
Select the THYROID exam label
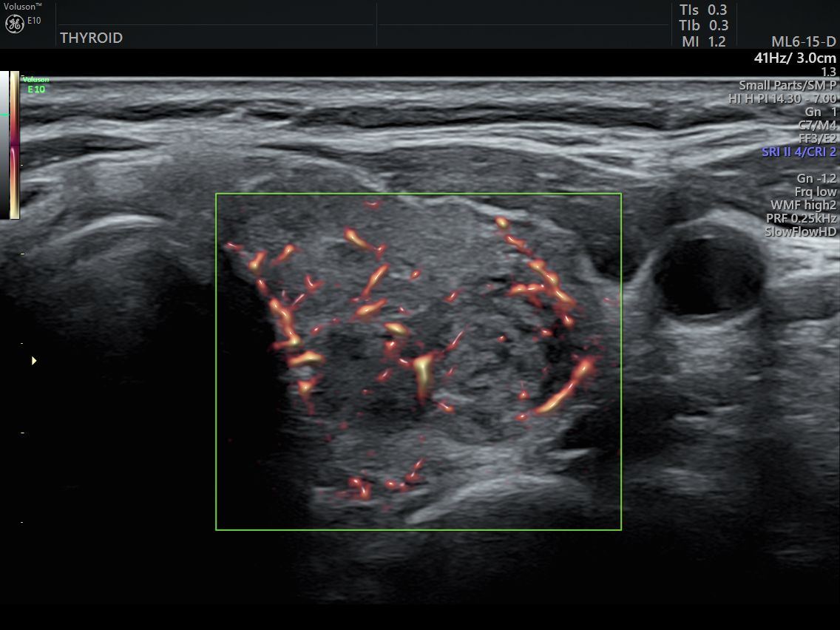(91, 38)
